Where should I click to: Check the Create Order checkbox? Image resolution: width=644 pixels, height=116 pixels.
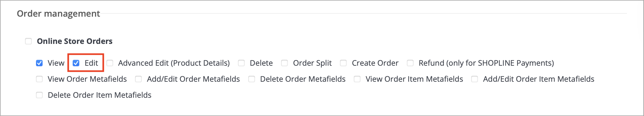pos(343,63)
